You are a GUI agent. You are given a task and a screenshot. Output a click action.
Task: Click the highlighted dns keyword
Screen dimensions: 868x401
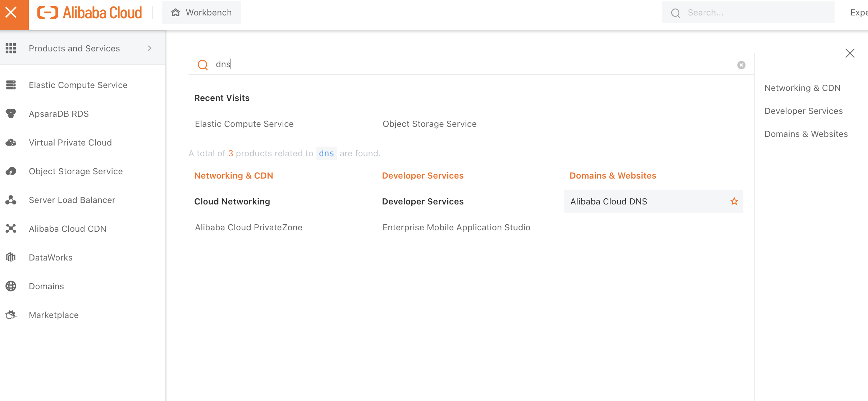coord(326,153)
